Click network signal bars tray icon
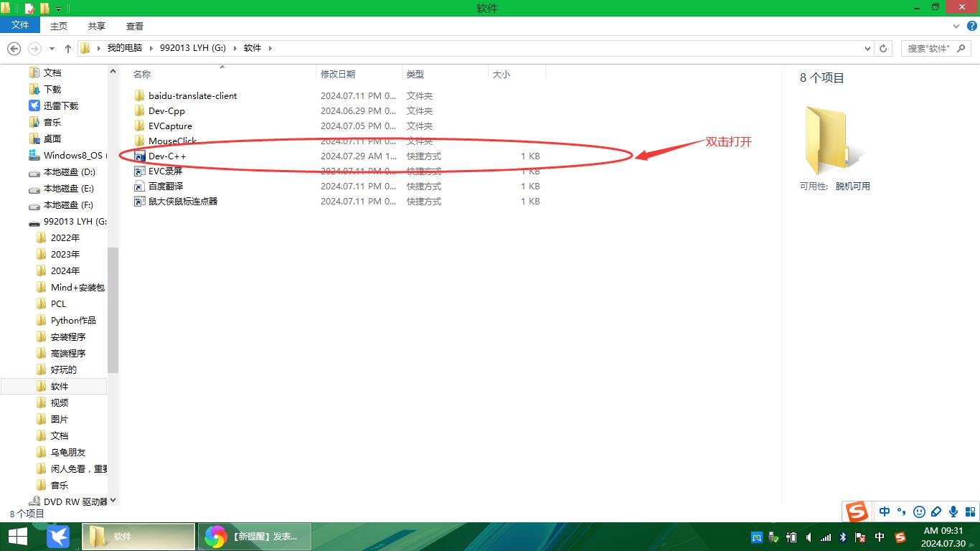 point(826,537)
